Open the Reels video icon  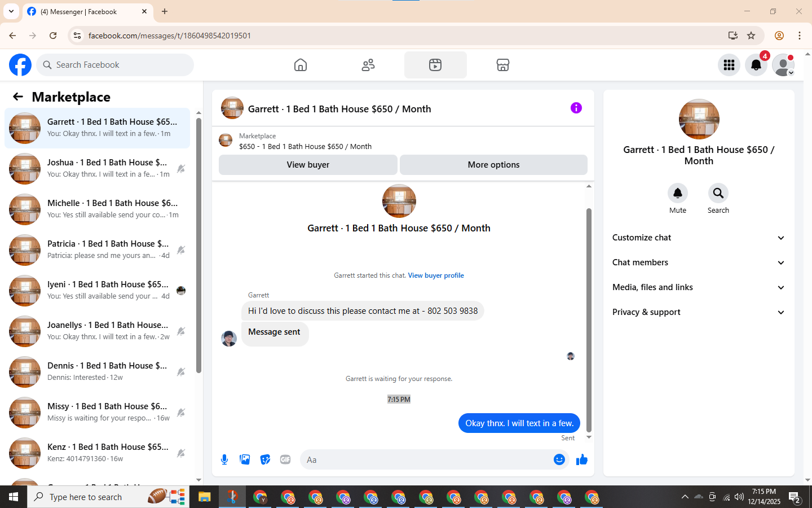[x=435, y=65]
